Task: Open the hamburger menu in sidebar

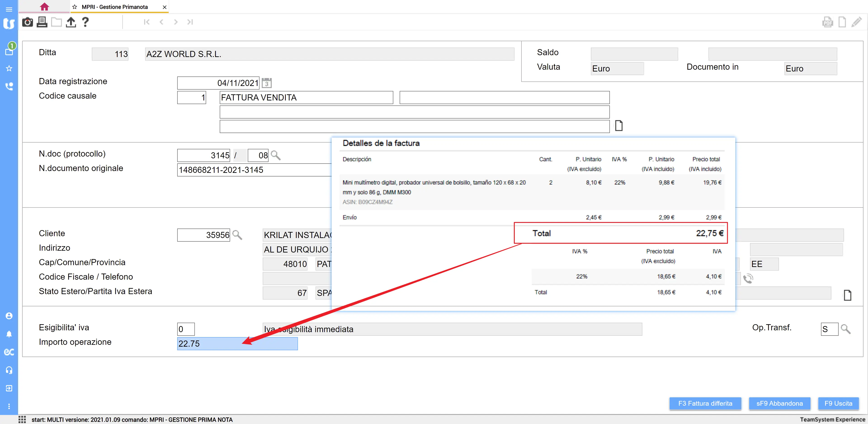Action: [9, 10]
